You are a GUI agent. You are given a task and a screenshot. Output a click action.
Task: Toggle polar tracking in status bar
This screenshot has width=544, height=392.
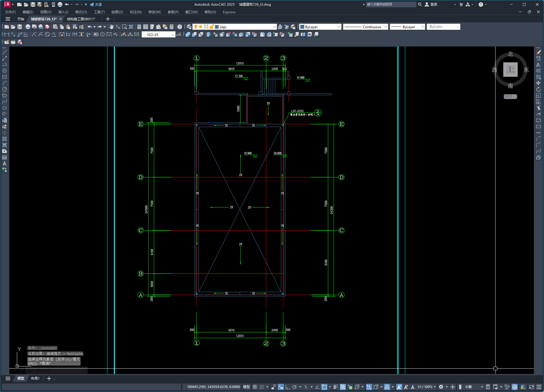295,387
